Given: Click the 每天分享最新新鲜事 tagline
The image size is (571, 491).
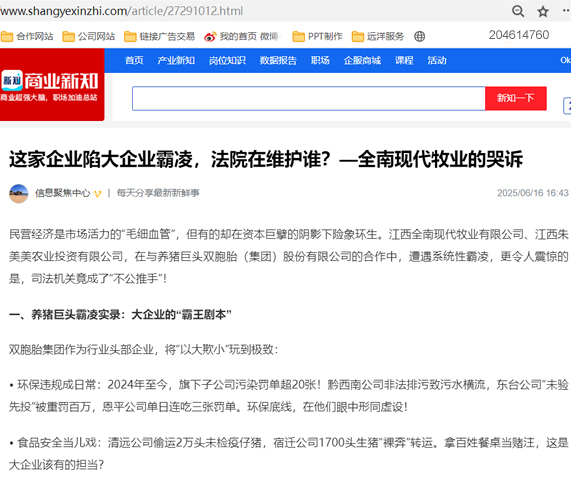Looking at the screenshot, I should tap(158, 193).
